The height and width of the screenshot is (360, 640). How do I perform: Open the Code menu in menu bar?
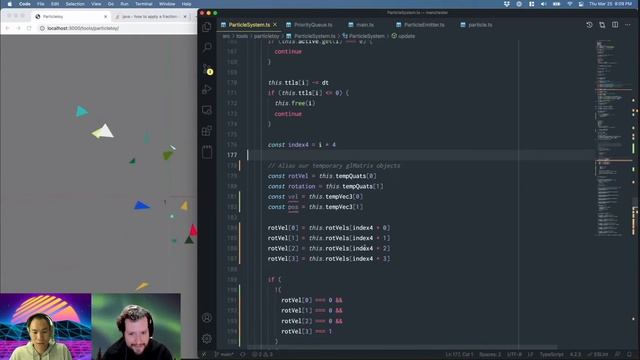click(24, 4)
